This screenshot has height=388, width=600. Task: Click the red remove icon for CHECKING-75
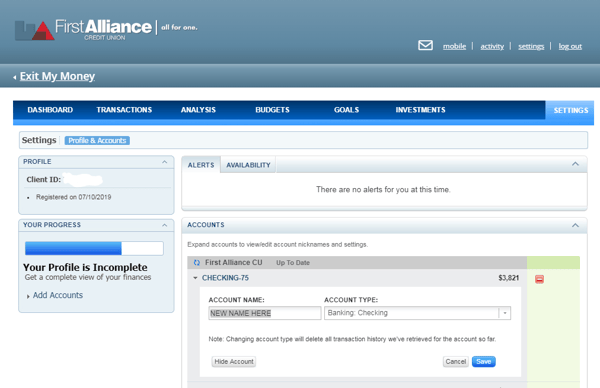pyautogui.click(x=539, y=279)
